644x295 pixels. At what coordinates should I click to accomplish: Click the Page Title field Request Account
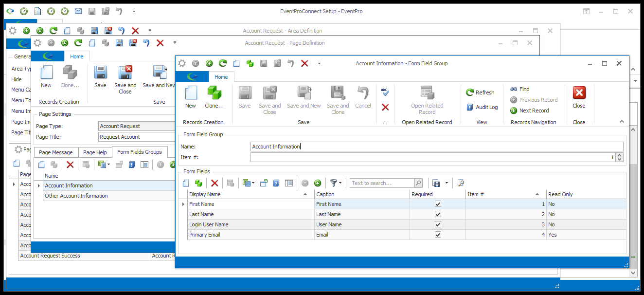click(137, 137)
